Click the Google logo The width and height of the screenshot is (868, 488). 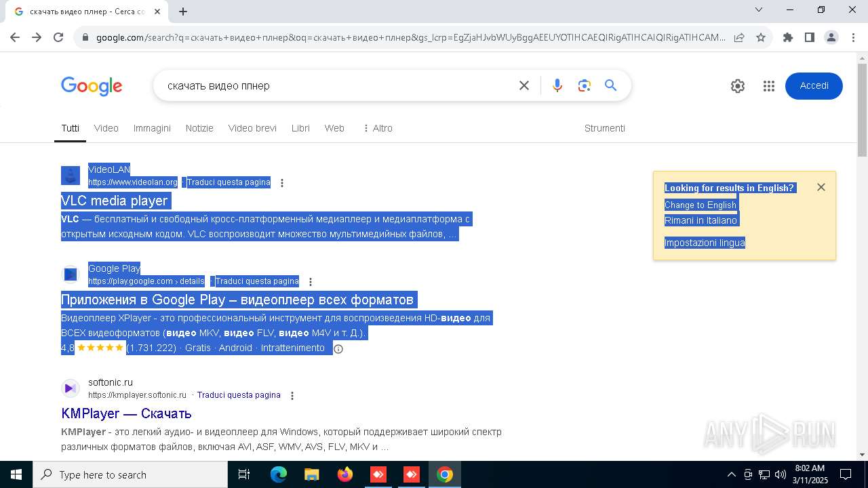92,86
